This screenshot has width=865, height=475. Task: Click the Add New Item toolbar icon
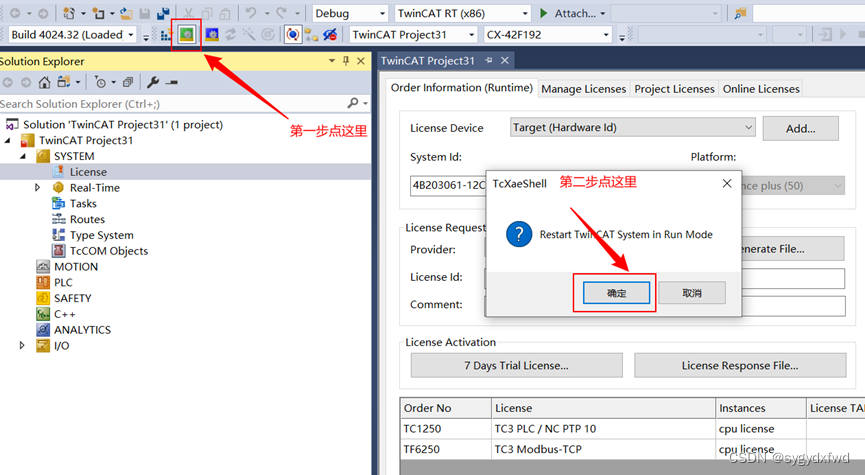[99, 13]
